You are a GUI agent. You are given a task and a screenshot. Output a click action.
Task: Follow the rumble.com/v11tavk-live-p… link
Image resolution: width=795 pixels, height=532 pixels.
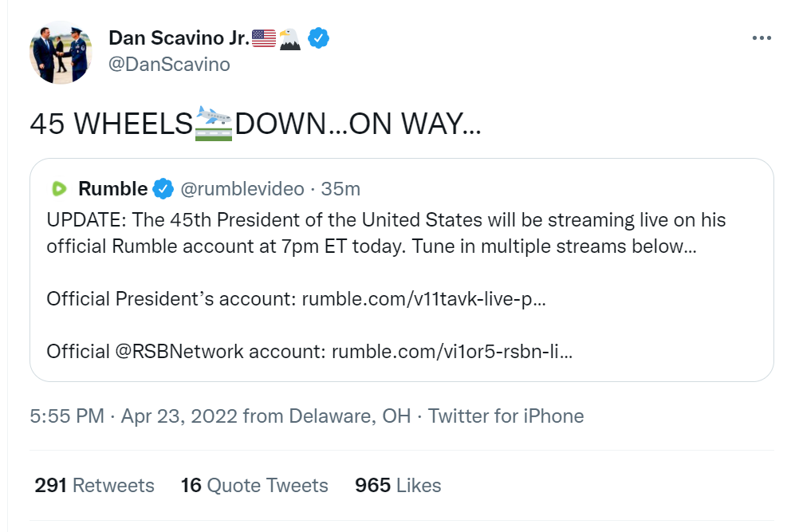(x=423, y=299)
